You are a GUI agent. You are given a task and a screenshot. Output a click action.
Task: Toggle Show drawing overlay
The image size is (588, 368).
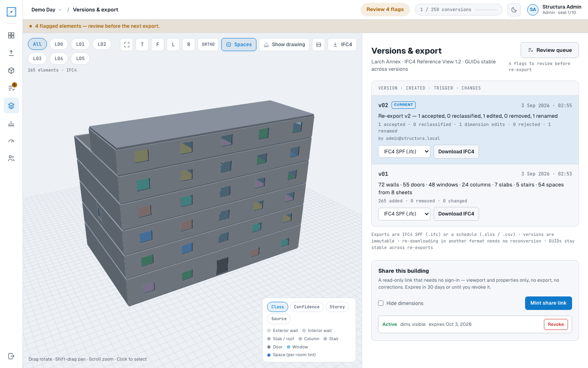pos(284,45)
